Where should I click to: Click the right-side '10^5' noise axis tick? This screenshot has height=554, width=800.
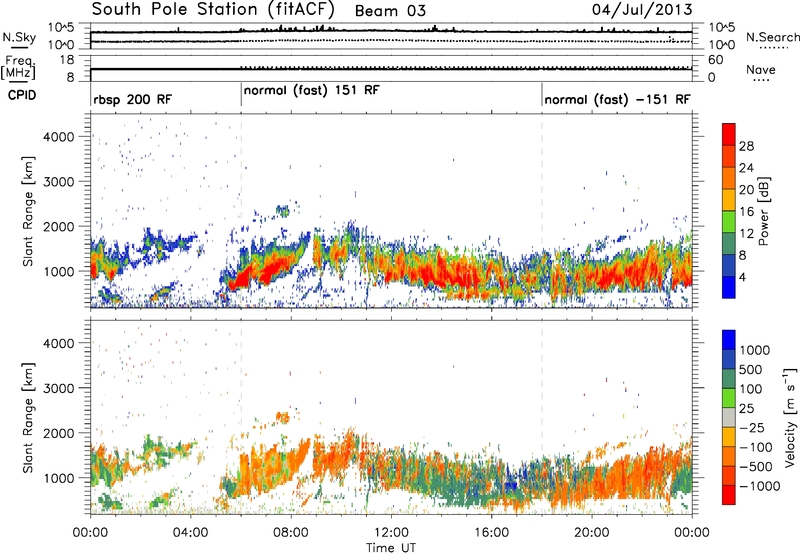pyautogui.click(x=721, y=27)
